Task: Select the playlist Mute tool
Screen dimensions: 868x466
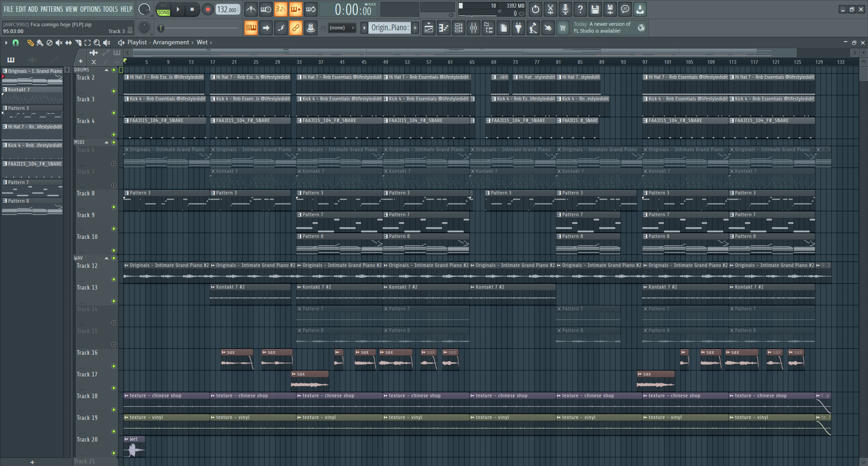Action: pyautogui.click(x=59, y=43)
